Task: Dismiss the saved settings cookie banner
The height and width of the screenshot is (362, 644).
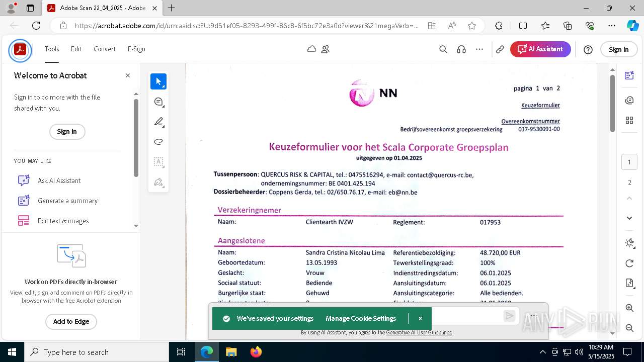Action: click(420, 318)
